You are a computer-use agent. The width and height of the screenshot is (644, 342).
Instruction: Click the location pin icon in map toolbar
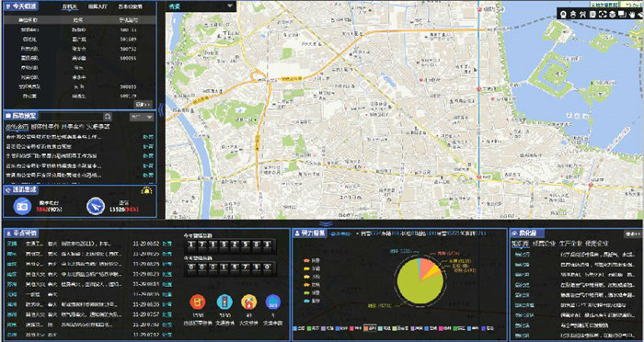tap(563, 15)
